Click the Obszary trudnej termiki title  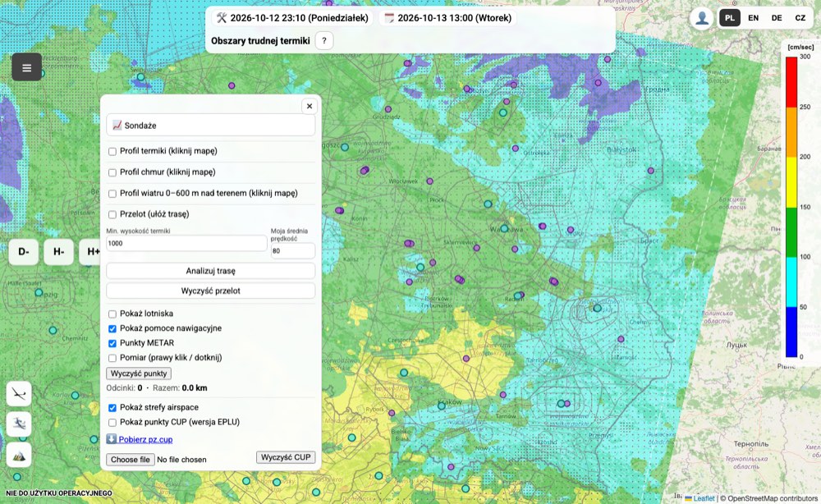260,41
